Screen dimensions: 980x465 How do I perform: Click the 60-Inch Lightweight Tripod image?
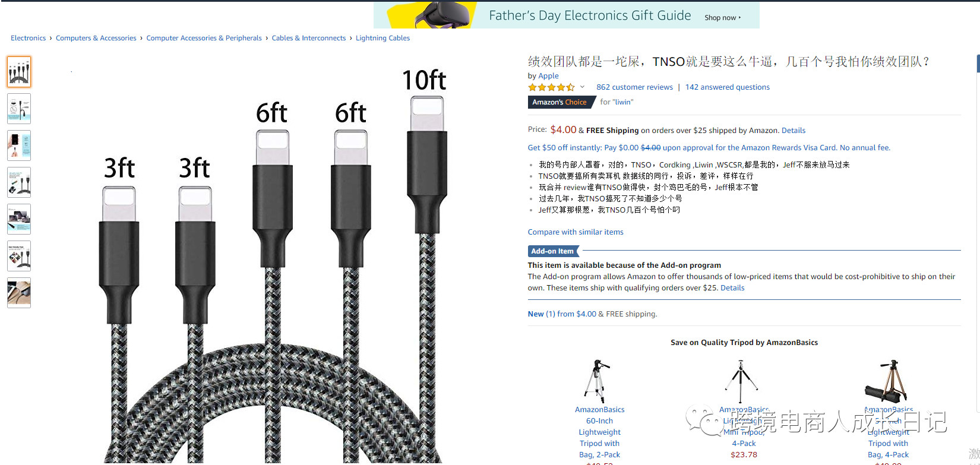tap(598, 381)
